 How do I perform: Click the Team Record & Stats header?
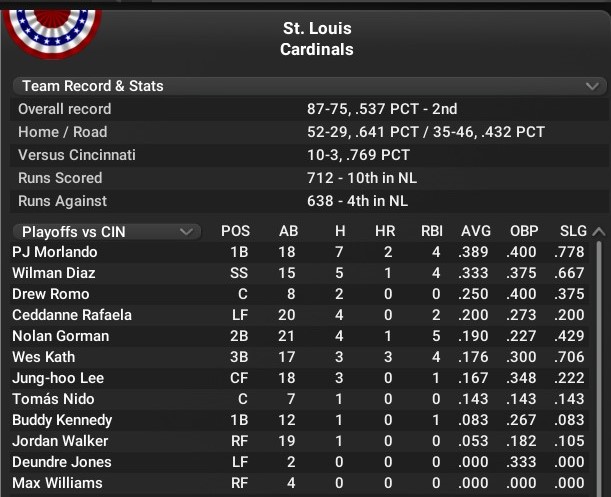(x=93, y=87)
